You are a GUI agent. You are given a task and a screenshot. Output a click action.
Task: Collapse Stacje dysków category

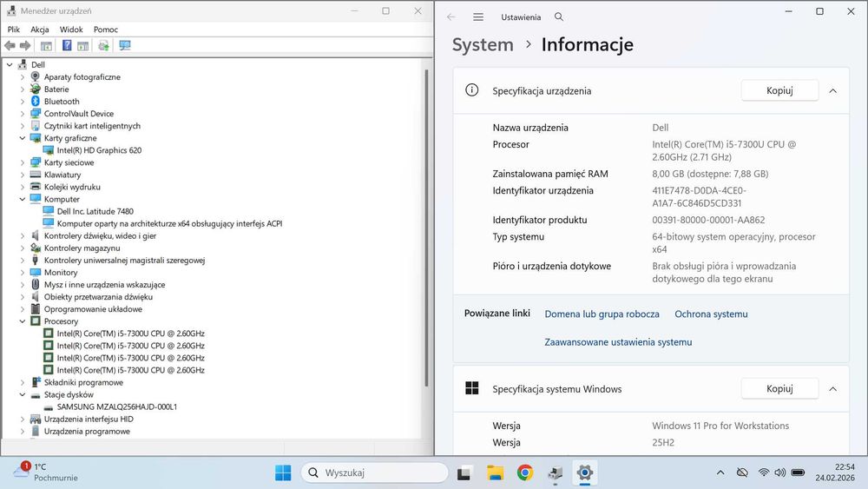pyautogui.click(x=23, y=394)
